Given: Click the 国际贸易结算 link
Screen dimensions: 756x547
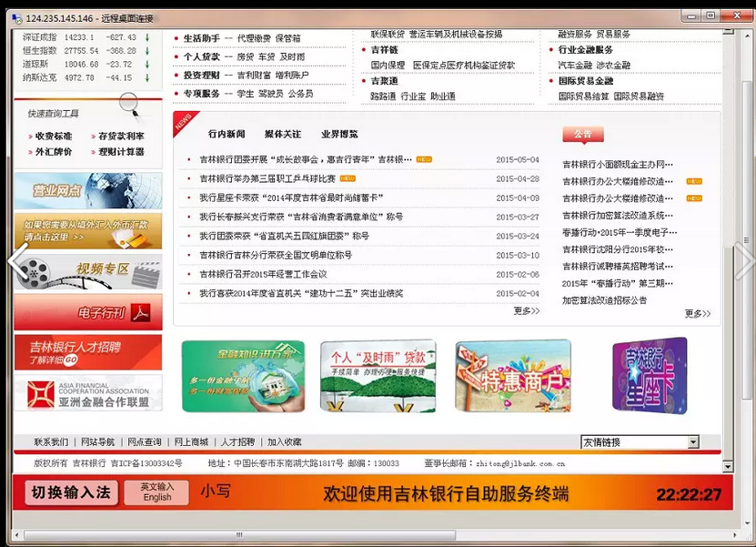Looking at the screenshot, I should click(584, 96).
